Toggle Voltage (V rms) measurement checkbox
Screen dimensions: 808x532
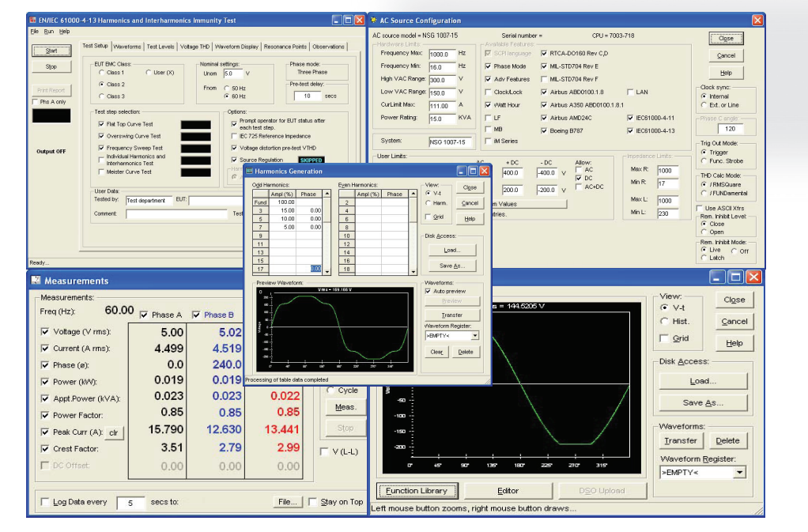(45, 332)
